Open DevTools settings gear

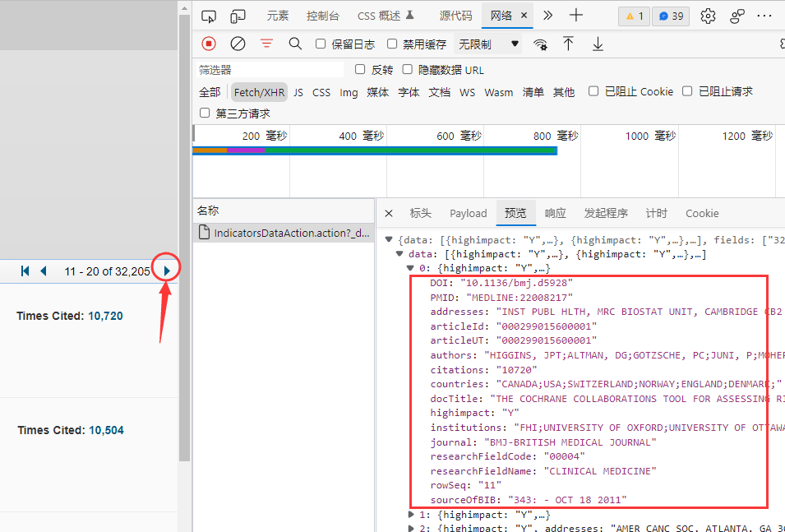coord(708,16)
